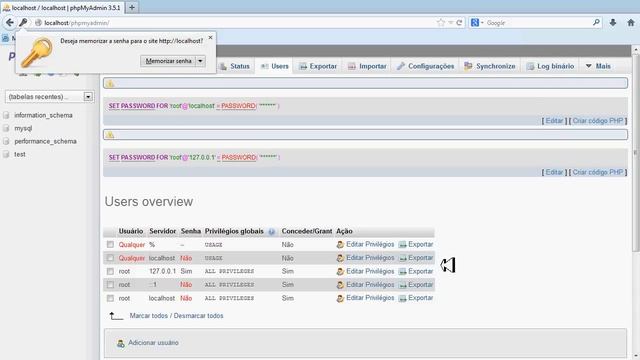640x360 pixels.
Task: Open the downloads arrow icon
Action: click(613, 23)
